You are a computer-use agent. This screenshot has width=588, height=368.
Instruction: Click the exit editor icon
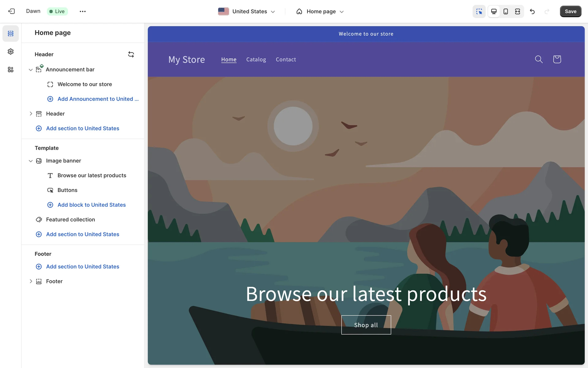[11, 11]
